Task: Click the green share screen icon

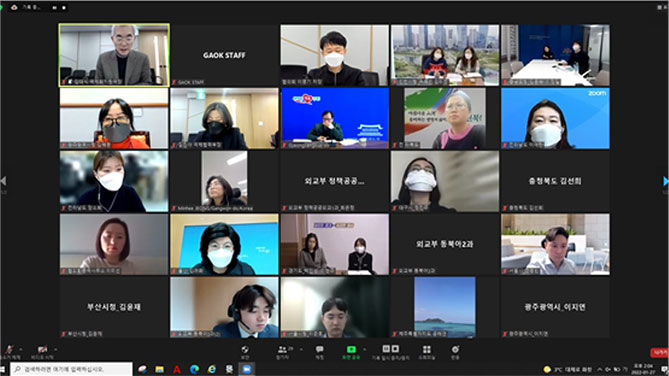Action: coord(351,350)
